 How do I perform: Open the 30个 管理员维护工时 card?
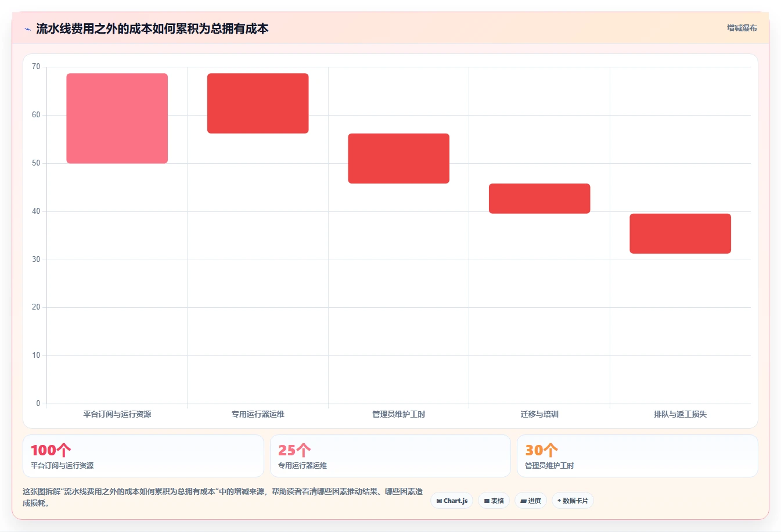coord(638,456)
